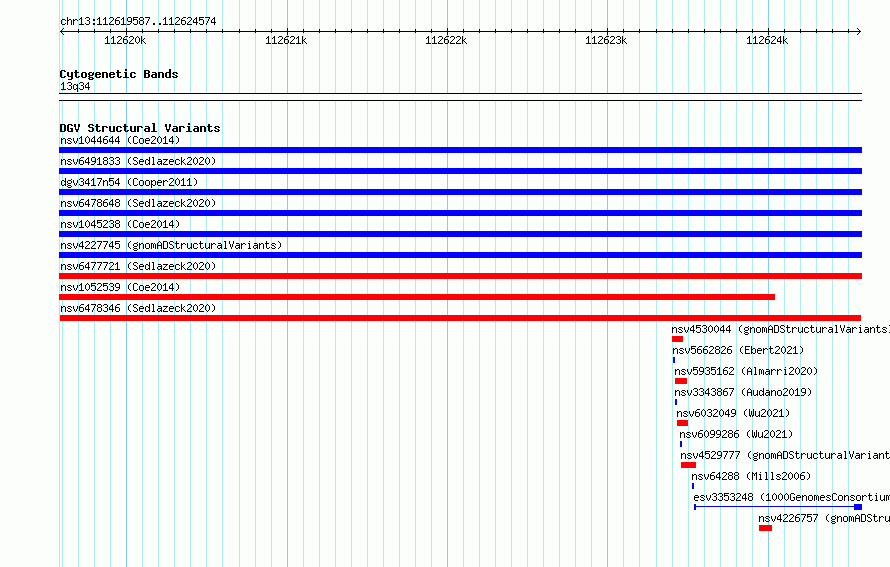This screenshot has height=567, width=890.
Task: Select the tiny blue glyph under nsv5662826
Action: pos(674,360)
